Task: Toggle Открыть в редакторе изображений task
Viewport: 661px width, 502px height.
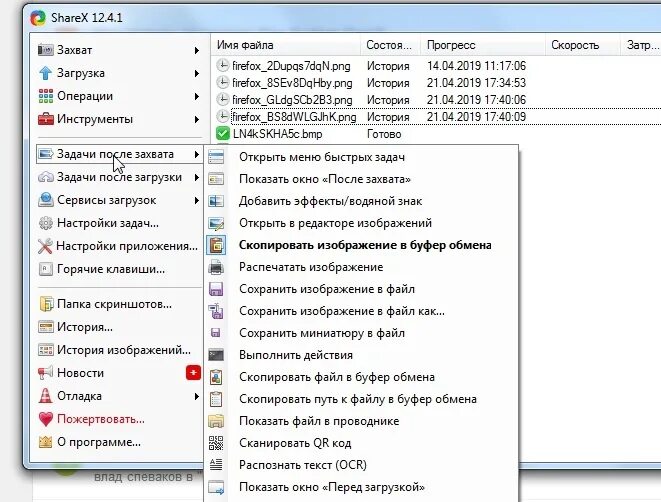Action: (363, 223)
